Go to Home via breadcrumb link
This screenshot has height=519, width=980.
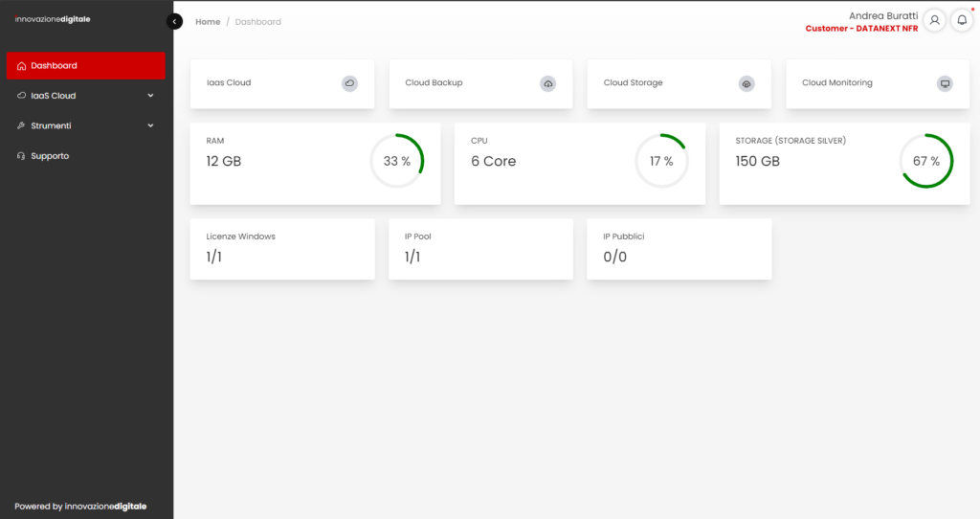tap(208, 22)
